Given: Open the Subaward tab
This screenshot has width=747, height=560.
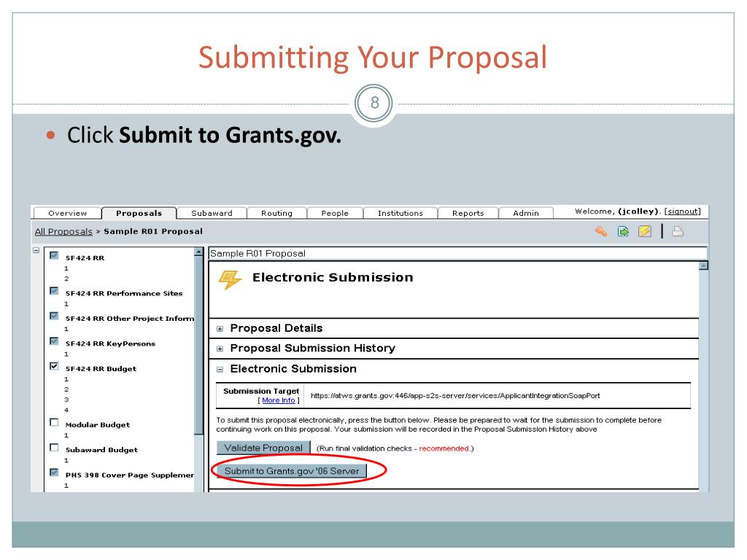Looking at the screenshot, I should [x=212, y=214].
